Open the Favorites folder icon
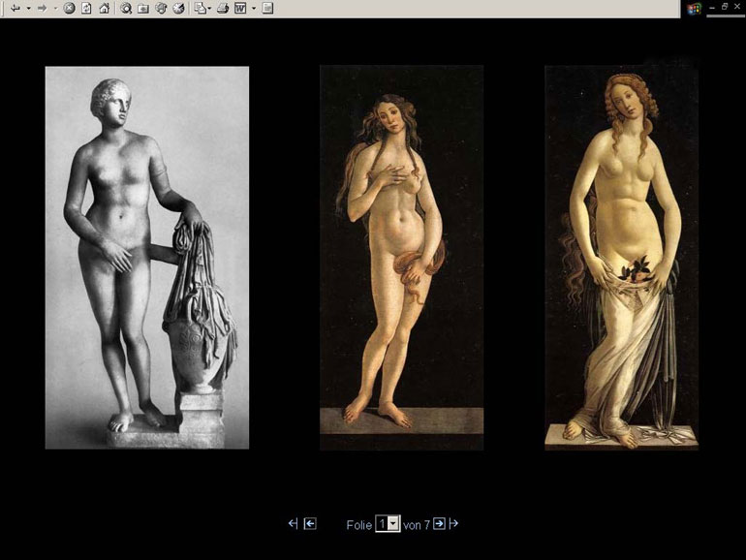Image resolution: width=746 pixels, height=560 pixels. 143,8
